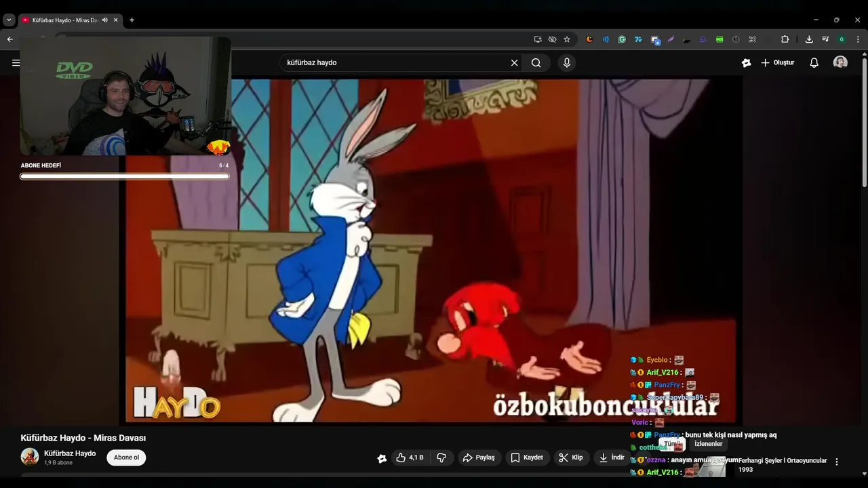Screen dimensions: 868x488
Task: Click the sparkle Ask icon beside Oluştur
Action: [x=747, y=63]
